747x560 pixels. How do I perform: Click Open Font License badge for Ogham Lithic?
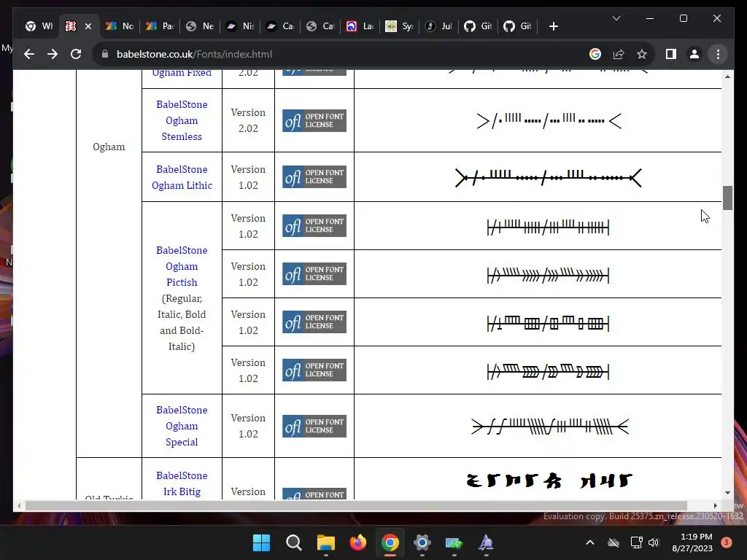click(314, 176)
